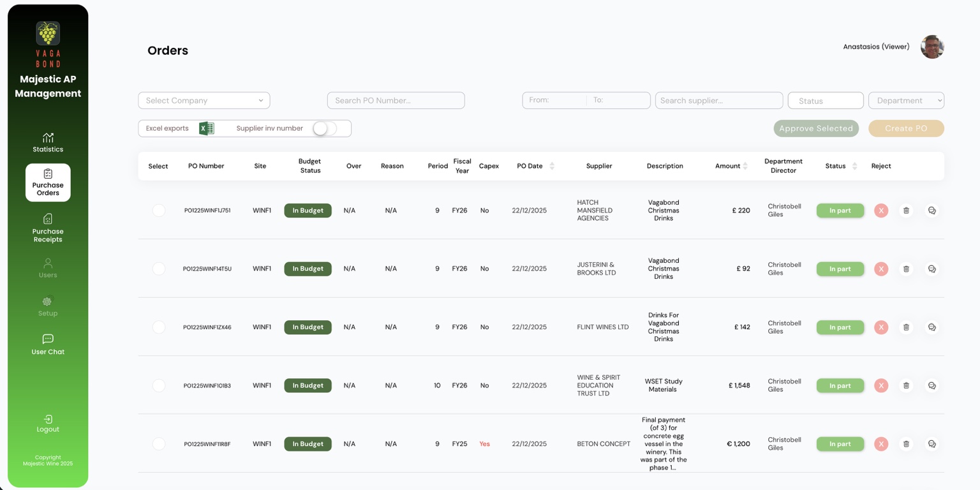
Task: Select order PO1225WINF10IB3 radio
Action: [159, 385]
